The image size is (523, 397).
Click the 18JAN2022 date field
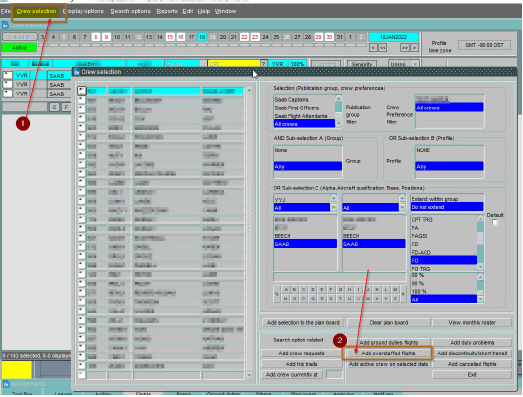393,37
